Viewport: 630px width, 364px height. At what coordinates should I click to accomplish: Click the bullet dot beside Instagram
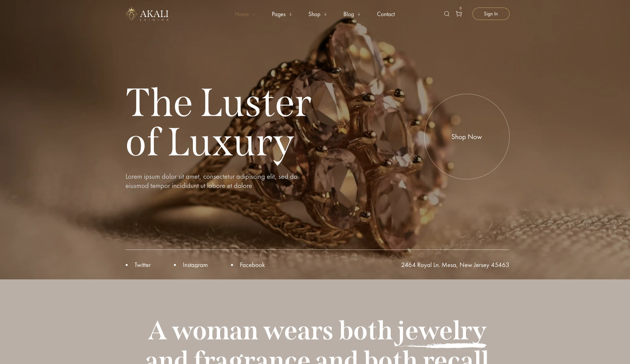coord(175,265)
